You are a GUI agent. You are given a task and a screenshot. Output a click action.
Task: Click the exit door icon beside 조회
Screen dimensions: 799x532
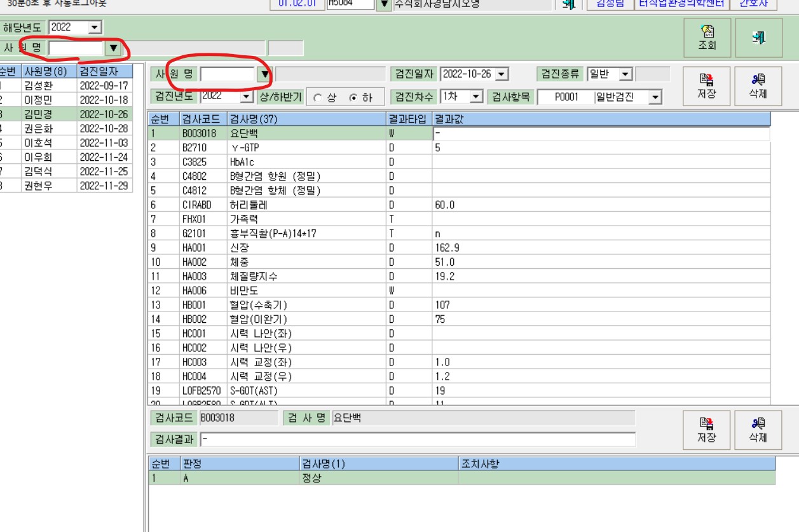(x=758, y=38)
